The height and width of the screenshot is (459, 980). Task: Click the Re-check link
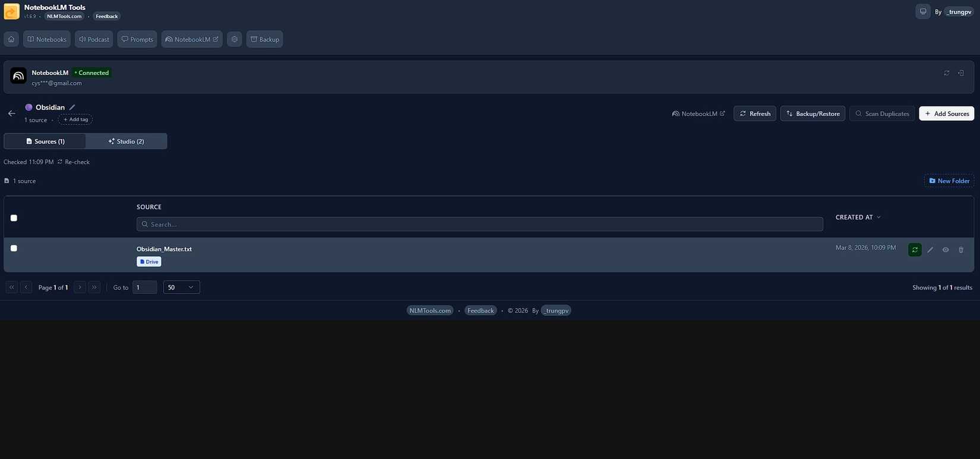[74, 162]
